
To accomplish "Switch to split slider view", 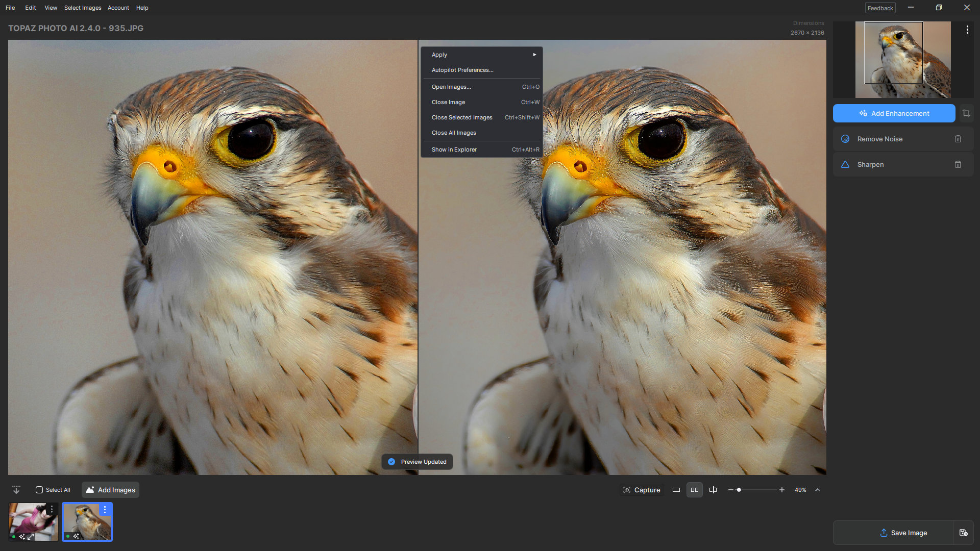I will (713, 490).
